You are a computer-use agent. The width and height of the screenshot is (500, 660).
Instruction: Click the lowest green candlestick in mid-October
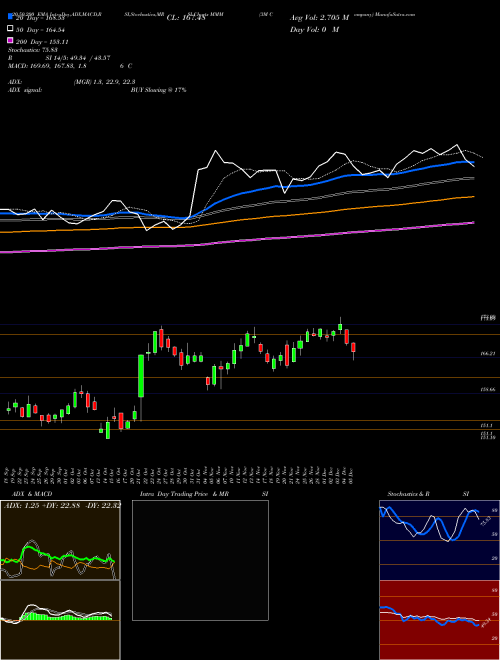[x=108, y=430]
